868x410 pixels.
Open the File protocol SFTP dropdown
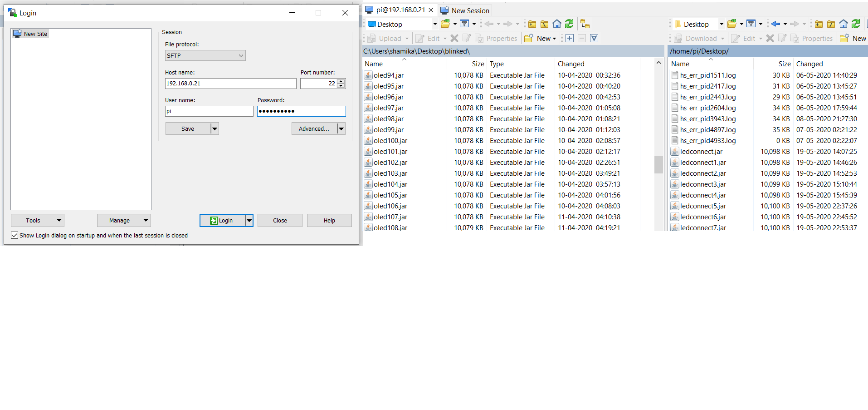pos(205,55)
